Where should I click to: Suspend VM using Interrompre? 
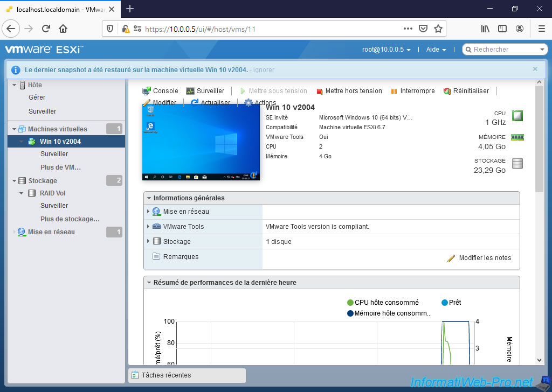(412, 91)
